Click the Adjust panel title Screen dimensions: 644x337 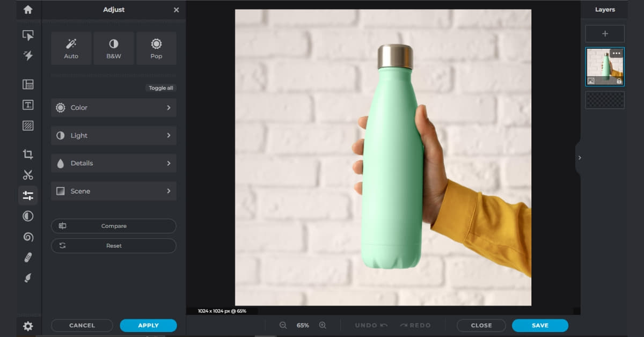pyautogui.click(x=114, y=10)
